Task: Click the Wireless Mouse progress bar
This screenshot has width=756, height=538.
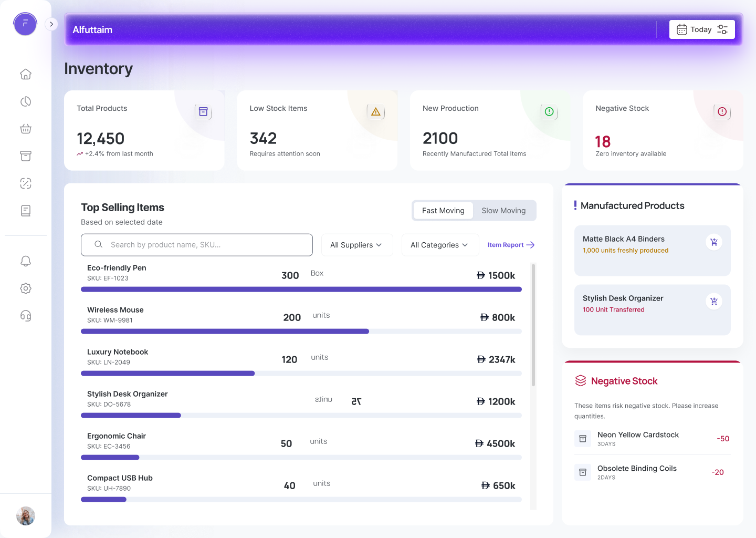Action: coord(301,332)
